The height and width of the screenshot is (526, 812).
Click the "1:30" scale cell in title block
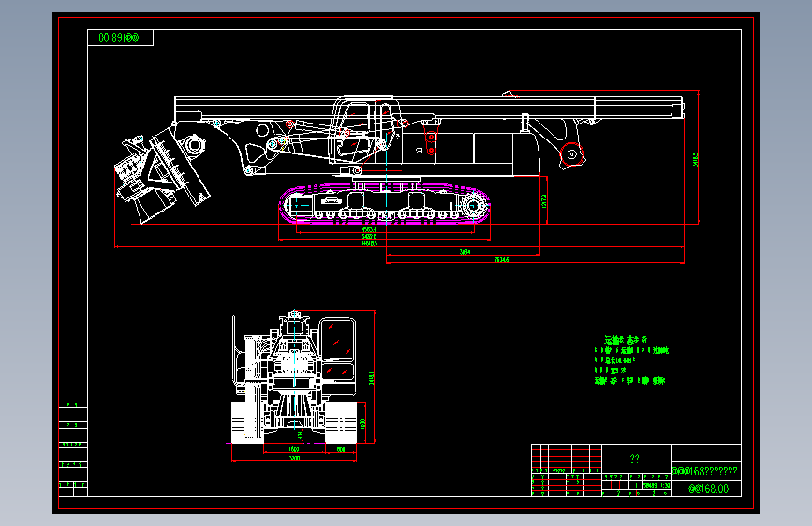[664, 486]
